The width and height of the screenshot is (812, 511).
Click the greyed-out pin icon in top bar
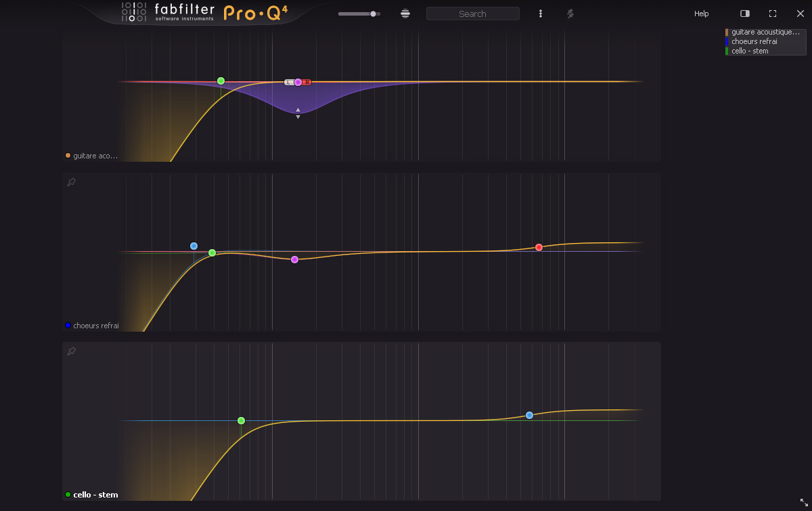point(570,14)
